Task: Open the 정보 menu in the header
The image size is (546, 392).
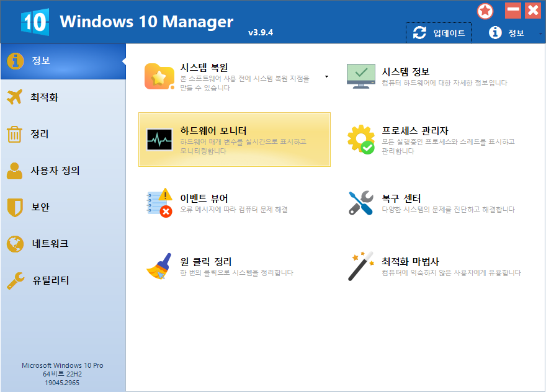Action: (x=507, y=33)
